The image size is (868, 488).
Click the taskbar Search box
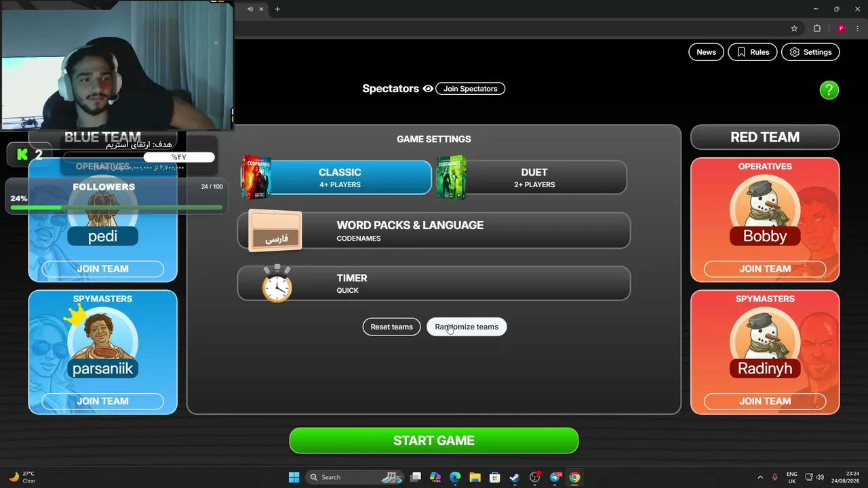[354, 477]
